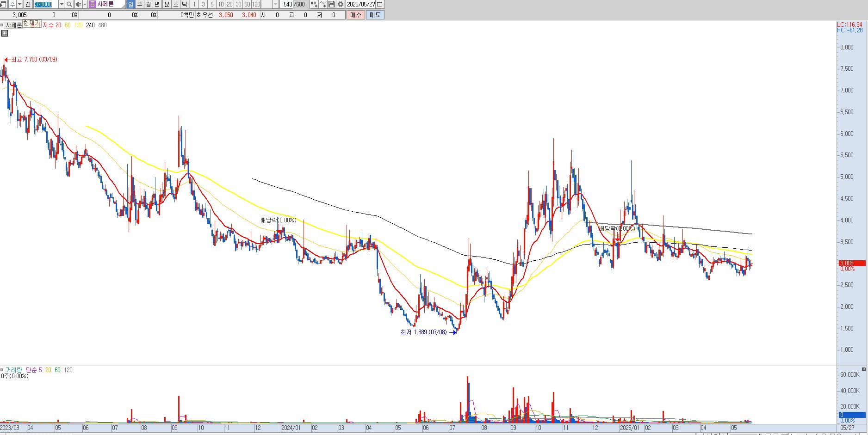Screen dimensions: 868x435
Task: Click the line chart add indicator icon
Action: tap(323, 4)
